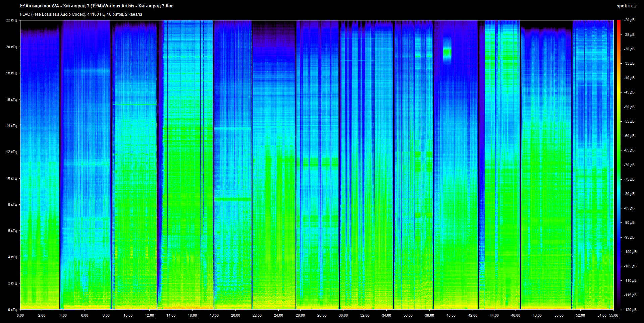Click the color scale bar's red top end
The image size is (644, 323).
[619, 22]
